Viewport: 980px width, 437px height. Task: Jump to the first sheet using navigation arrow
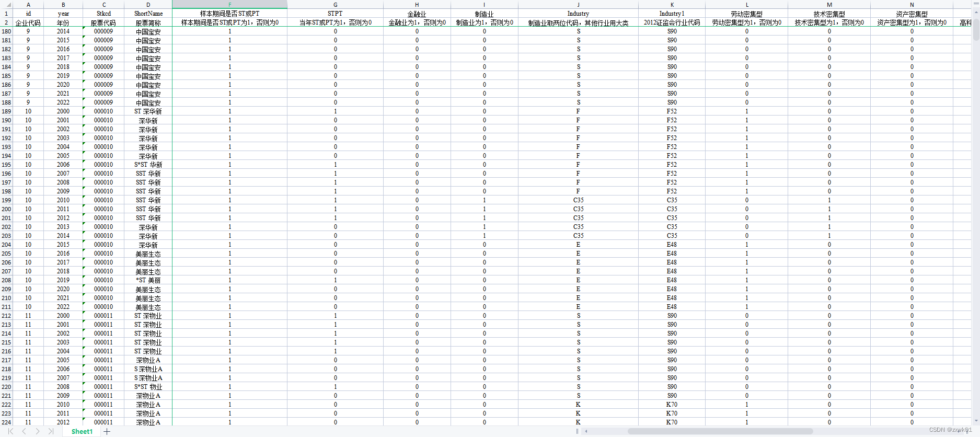pos(10,431)
